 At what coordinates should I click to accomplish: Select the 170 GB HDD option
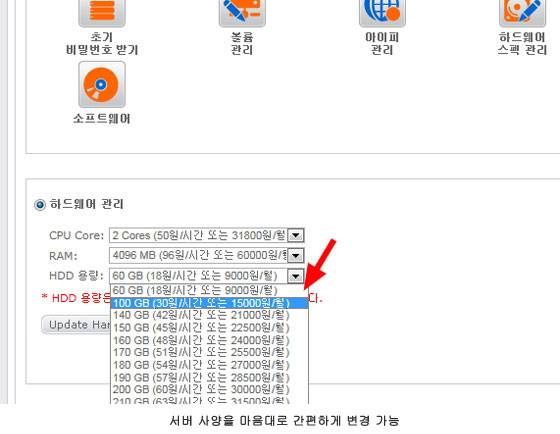pos(209,353)
